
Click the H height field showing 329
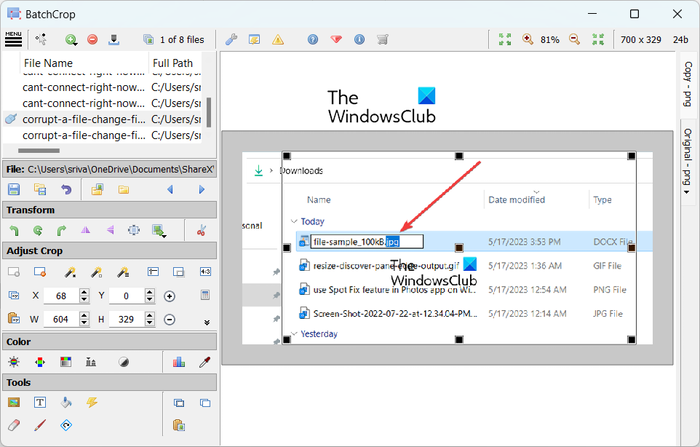click(127, 319)
